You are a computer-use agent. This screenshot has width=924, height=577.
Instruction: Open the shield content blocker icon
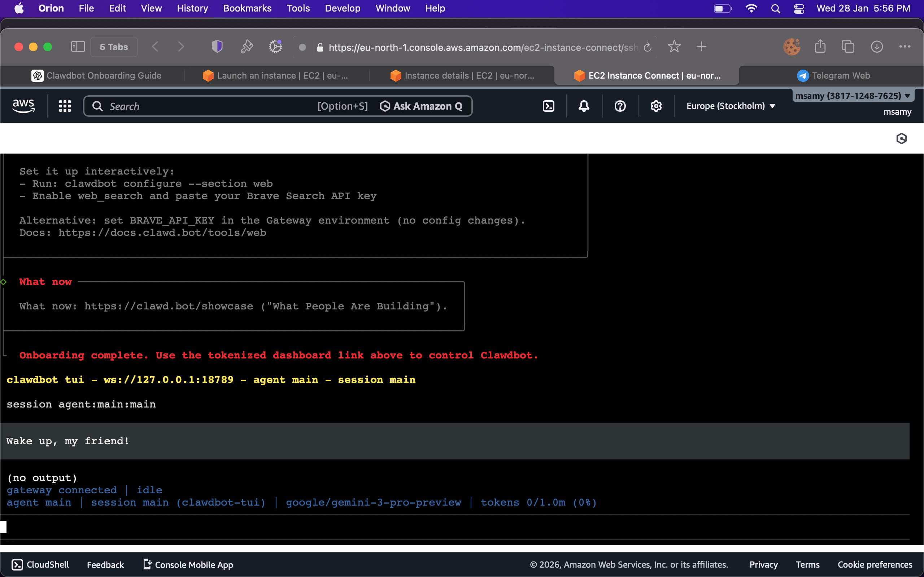point(217,47)
